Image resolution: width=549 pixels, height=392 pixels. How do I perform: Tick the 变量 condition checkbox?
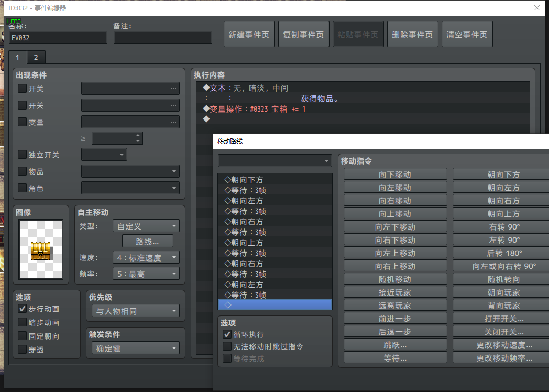coord(22,122)
